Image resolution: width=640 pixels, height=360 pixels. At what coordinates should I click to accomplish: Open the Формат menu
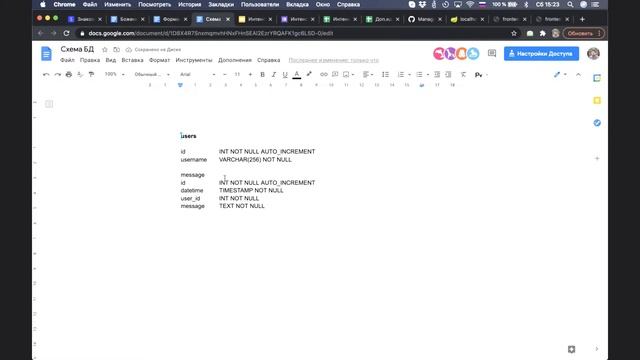tap(159, 60)
